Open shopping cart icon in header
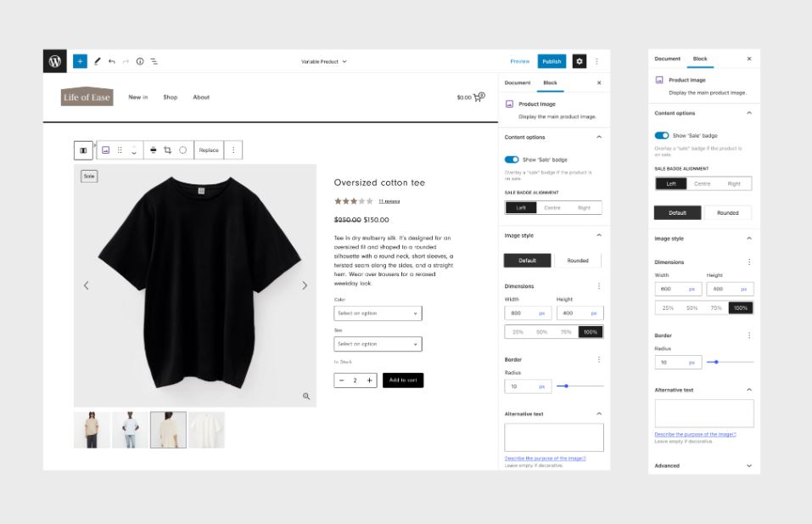Image resolution: width=812 pixels, height=524 pixels. (x=479, y=97)
